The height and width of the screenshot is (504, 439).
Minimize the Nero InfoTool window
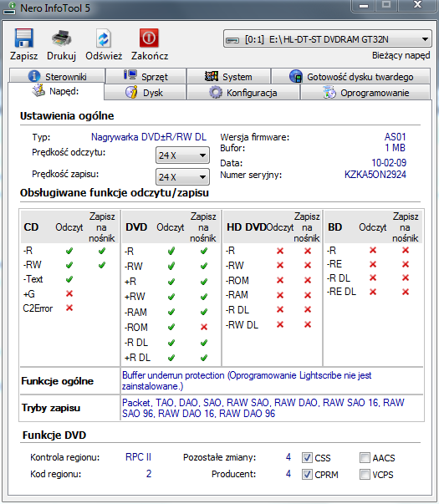[x=364, y=6]
